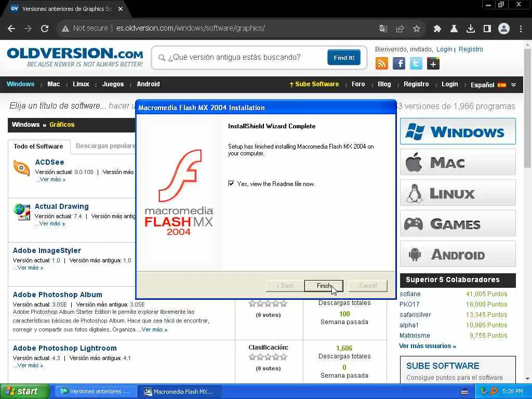Bookmark page with the star icon

click(417, 29)
